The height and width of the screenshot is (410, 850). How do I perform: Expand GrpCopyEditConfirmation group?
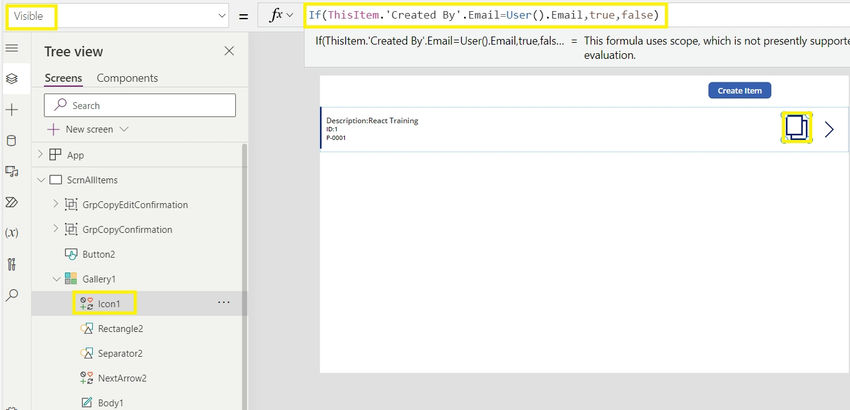coord(56,204)
